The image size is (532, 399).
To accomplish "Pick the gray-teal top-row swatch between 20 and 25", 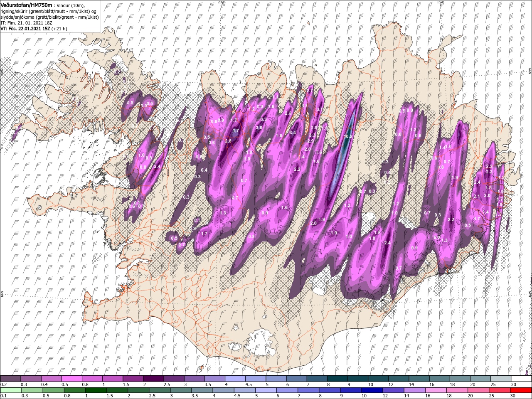I will (480, 378).
